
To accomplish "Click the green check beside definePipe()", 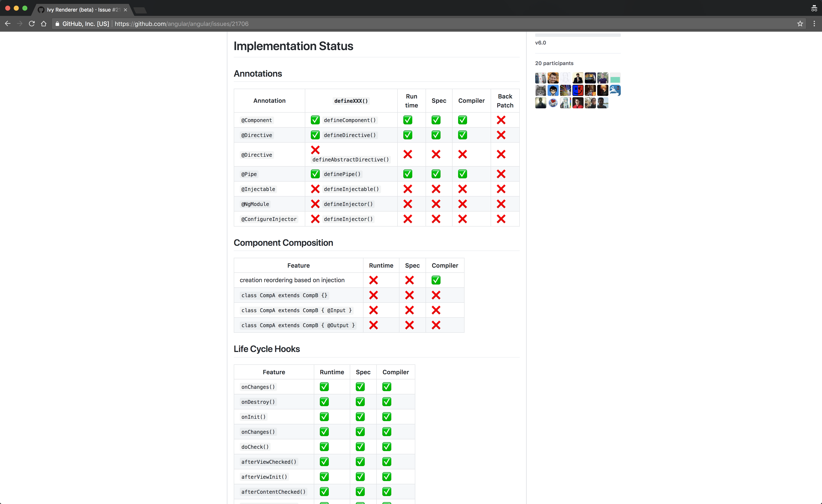I will click(x=315, y=174).
